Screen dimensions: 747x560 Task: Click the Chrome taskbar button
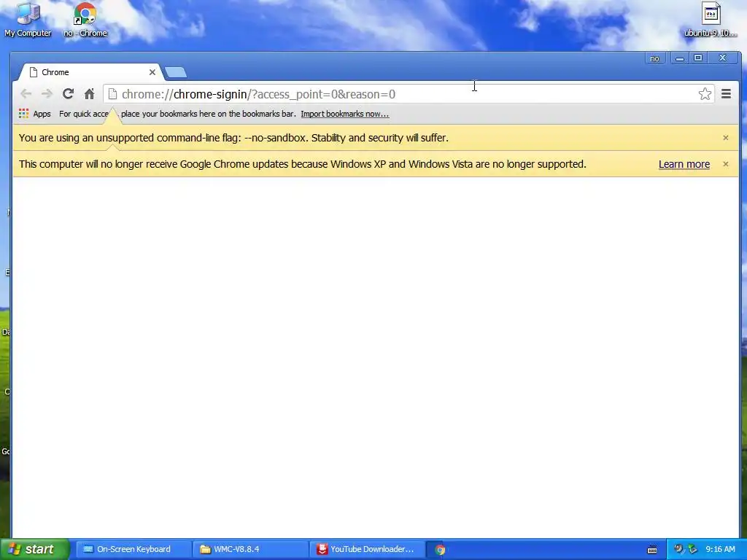440,550
